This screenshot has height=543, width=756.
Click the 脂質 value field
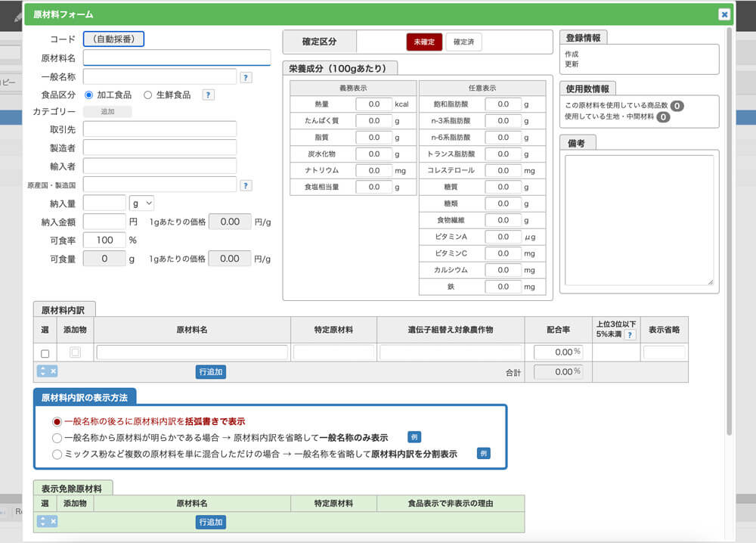coord(373,137)
